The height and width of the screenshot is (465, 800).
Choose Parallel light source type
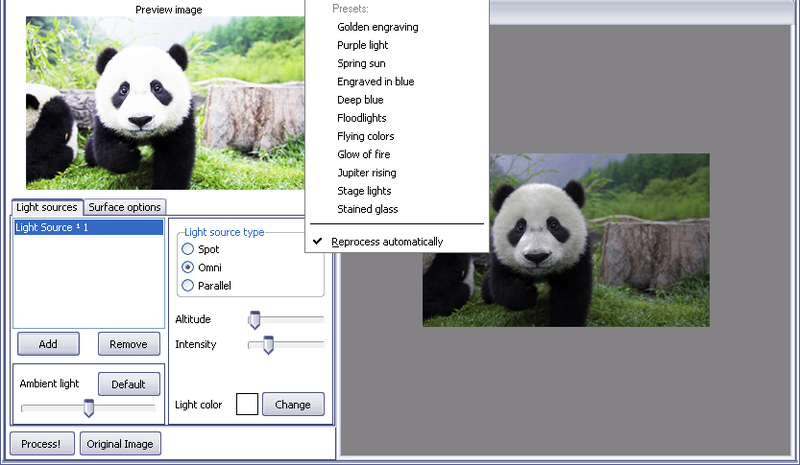[x=187, y=286]
